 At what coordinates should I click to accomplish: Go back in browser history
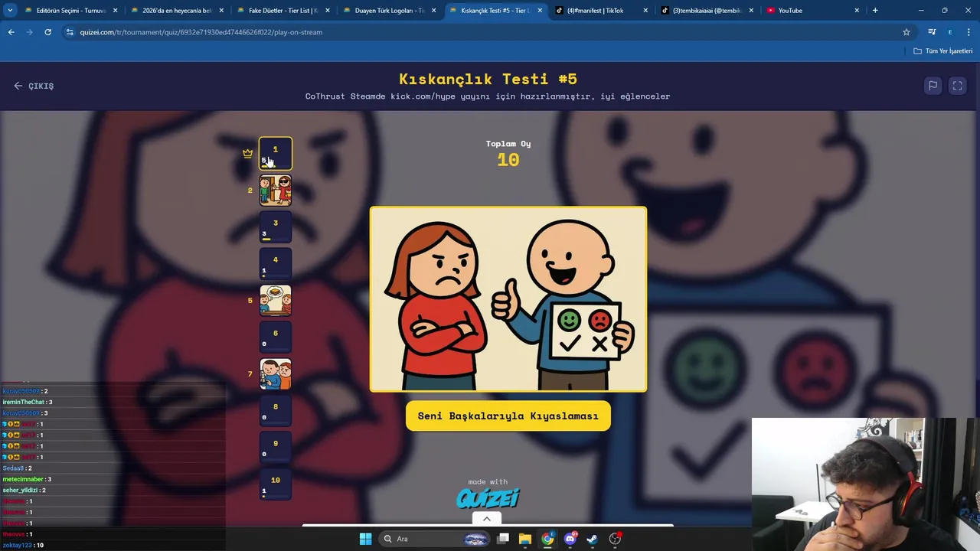coord(11,32)
